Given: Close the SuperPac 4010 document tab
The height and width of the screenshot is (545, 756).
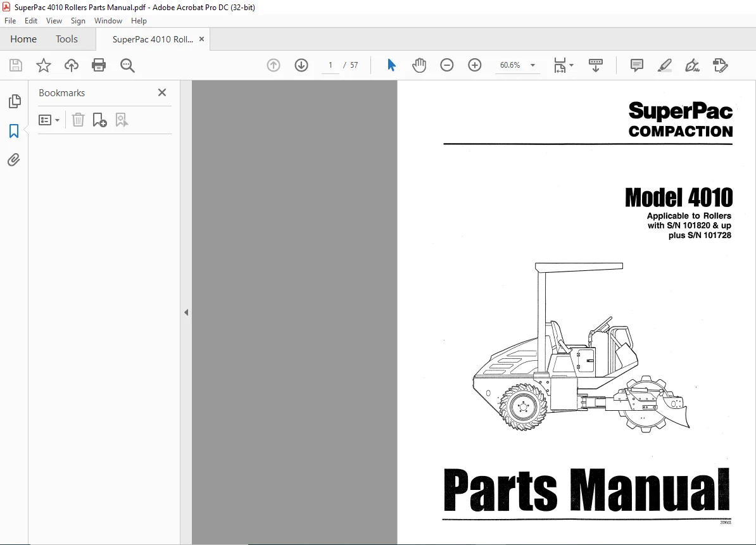Looking at the screenshot, I should tap(201, 39).
